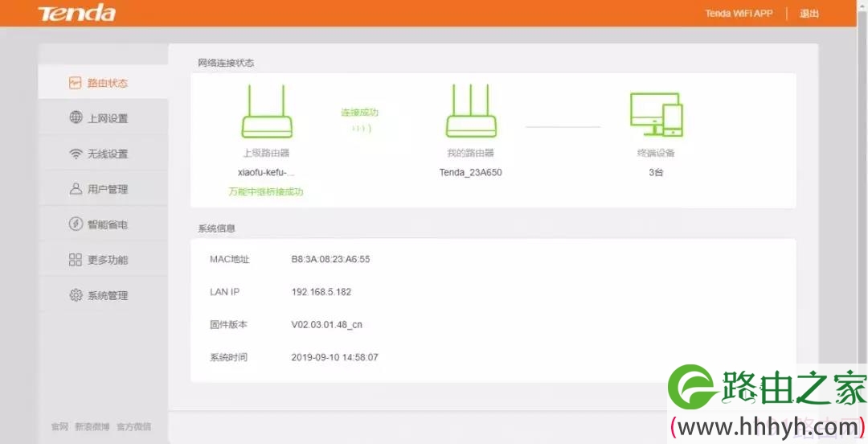Viewport: 868px width, 444px height.
Task: Select the 路由状态 menu item
Action: [x=103, y=83]
